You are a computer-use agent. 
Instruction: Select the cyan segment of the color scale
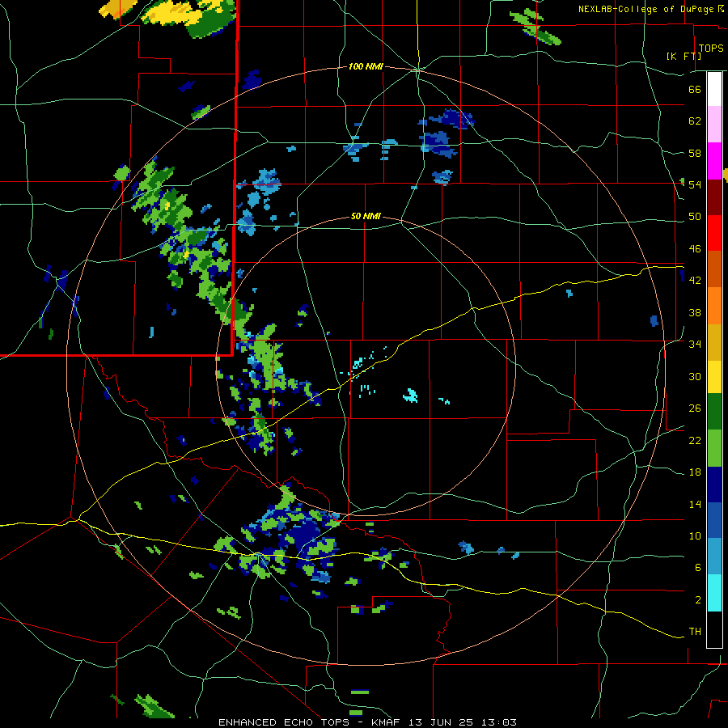pos(714,593)
